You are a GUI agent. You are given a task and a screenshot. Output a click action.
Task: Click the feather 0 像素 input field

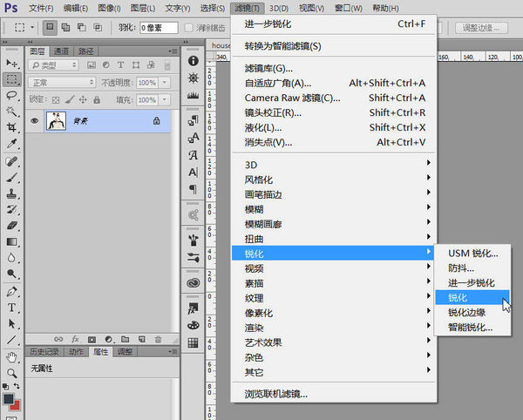click(159, 28)
